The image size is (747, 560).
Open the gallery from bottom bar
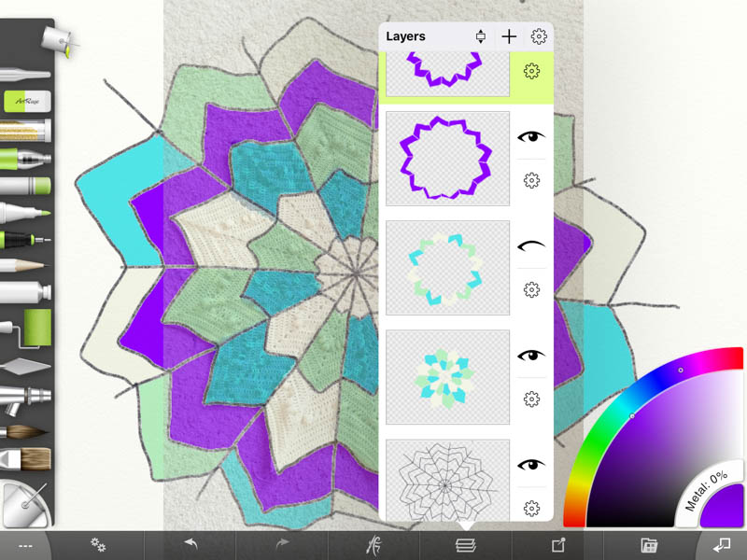coord(649,545)
